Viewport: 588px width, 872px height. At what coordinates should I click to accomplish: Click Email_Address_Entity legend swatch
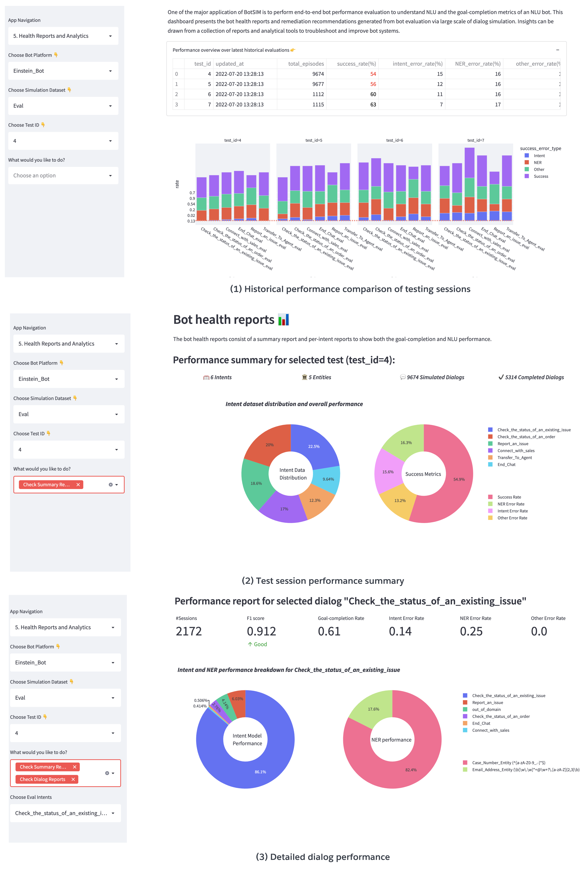click(x=465, y=770)
